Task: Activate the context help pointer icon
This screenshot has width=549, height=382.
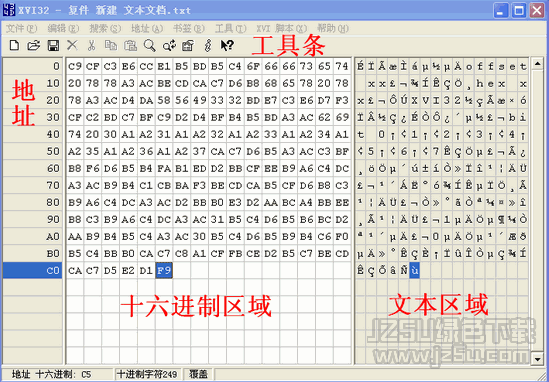Action: pyautogui.click(x=227, y=46)
